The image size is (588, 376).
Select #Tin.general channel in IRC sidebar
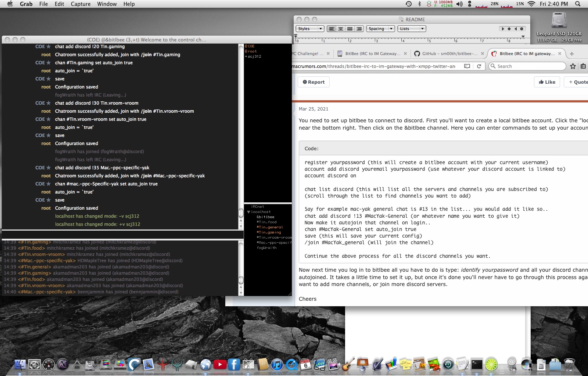[x=270, y=227]
